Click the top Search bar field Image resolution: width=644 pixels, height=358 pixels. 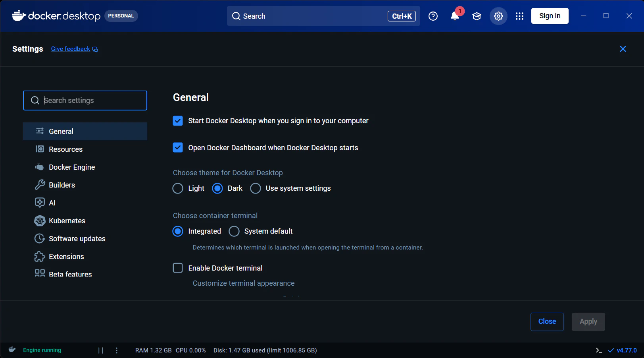click(323, 16)
